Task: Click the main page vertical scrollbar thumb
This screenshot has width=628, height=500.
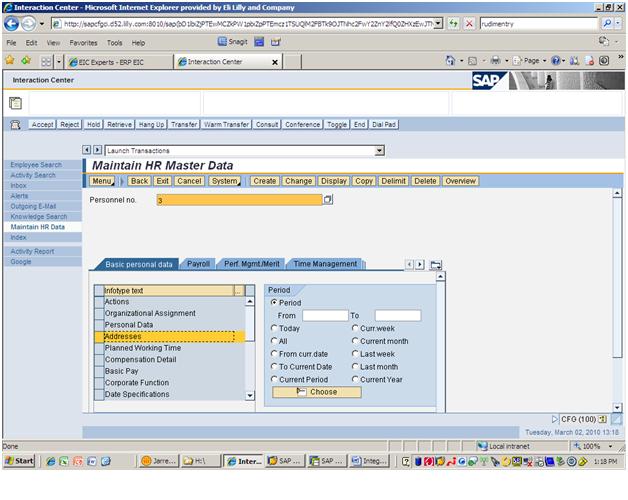Action: click(617, 276)
